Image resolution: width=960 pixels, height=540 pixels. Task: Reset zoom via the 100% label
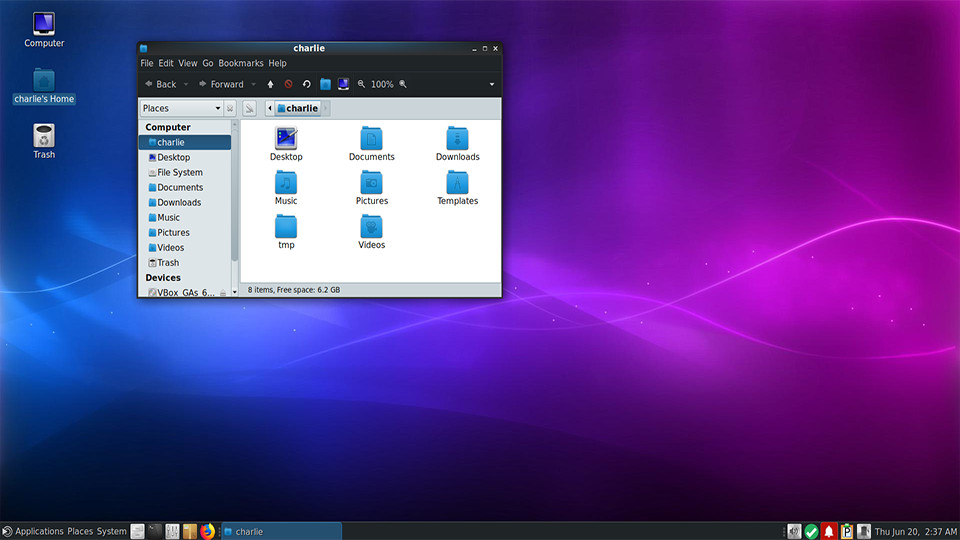pos(382,84)
